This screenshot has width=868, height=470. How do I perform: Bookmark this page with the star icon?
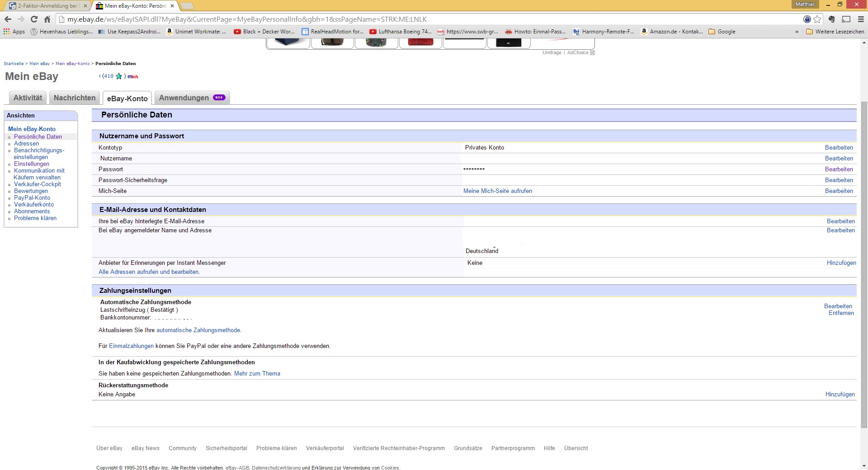click(x=817, y=19)
